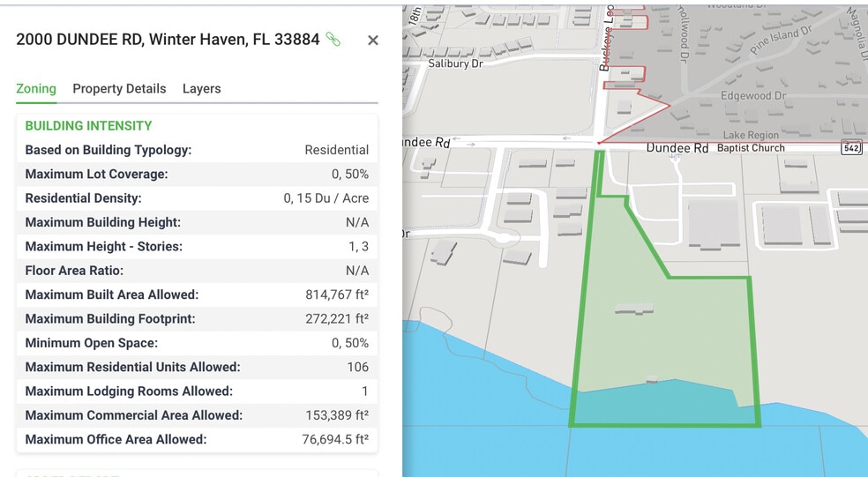This screenshot has width=868, height=477.
Task: Click the Edgewood Dr street label
Action: [753, 96]
